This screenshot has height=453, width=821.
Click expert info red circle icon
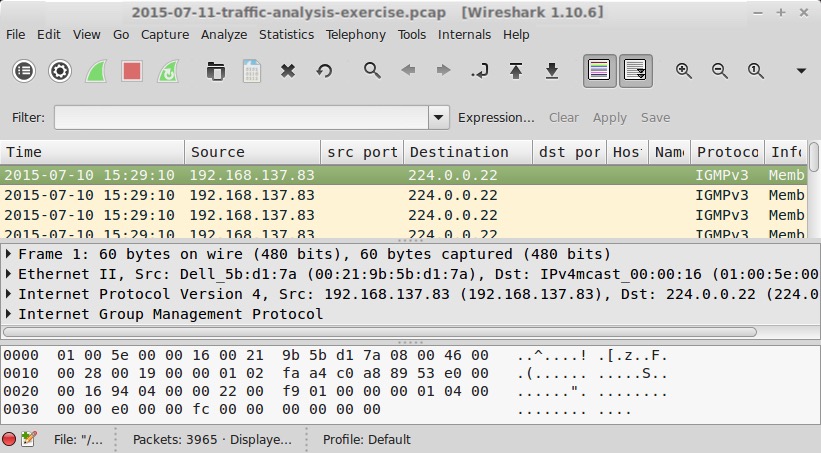pos(9,439)
